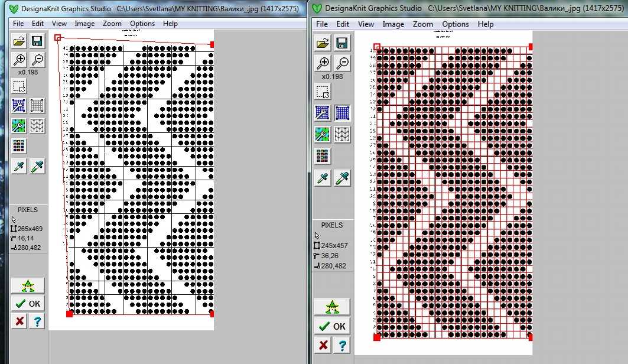Viewport: 628px width, 364px height.
Task: Click question mark help in left window
Action: coord(37,321)
